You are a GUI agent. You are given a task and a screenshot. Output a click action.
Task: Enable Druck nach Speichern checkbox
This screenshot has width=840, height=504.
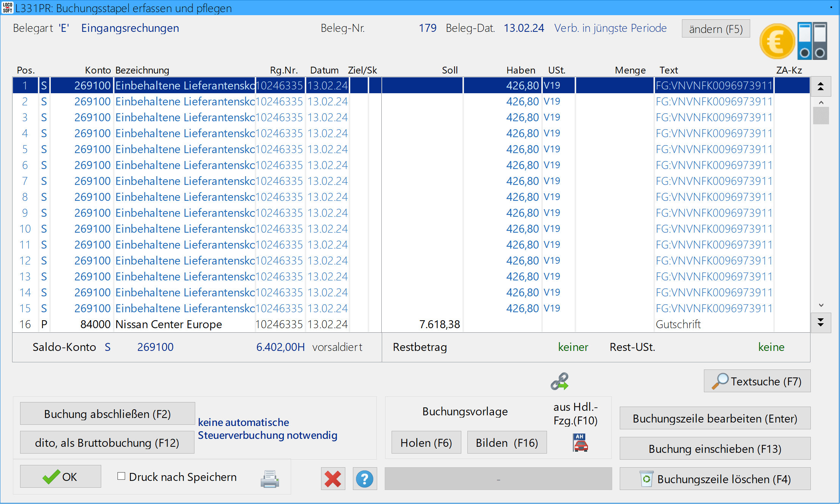coord(121,476)
